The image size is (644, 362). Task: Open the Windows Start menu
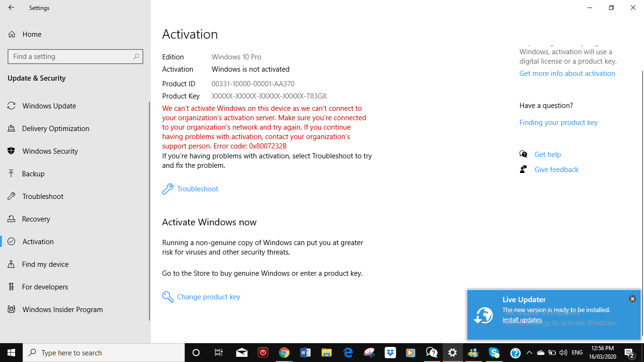point(11,353)
